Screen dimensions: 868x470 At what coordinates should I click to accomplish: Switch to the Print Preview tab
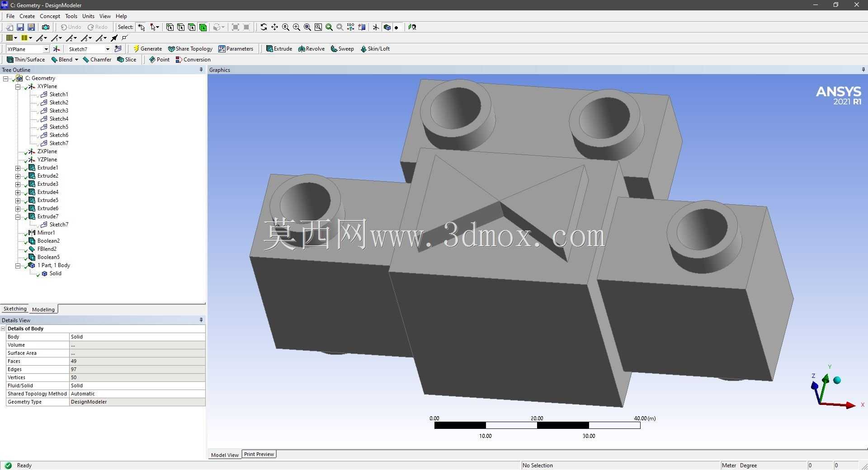259,454
